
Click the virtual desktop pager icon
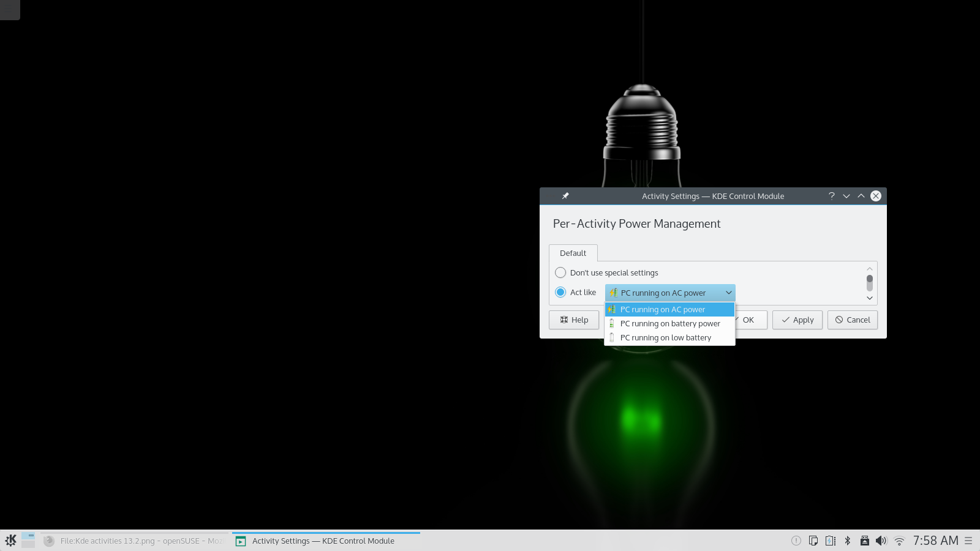point(28,540)
